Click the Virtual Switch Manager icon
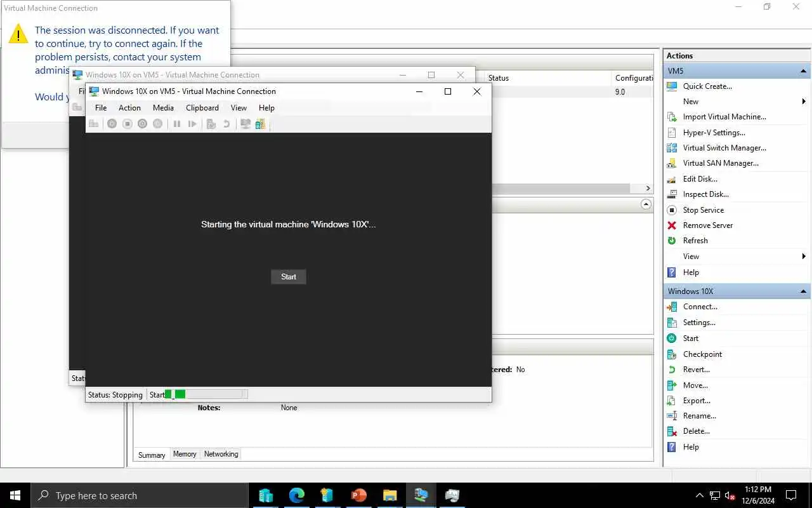 click(672, 148)
